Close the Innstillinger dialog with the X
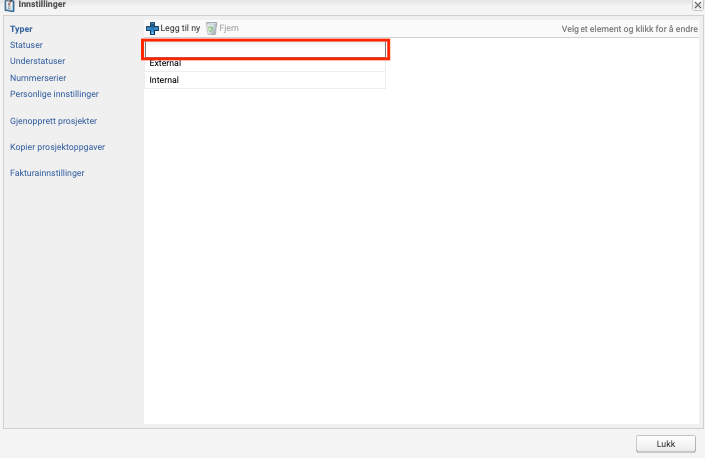The width and height of the screenshot is (705, 458). [x=697, y=6]
